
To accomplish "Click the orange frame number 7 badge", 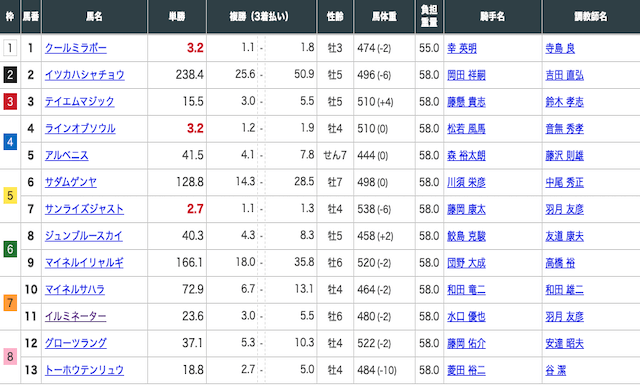I will (x=10, y=303).
